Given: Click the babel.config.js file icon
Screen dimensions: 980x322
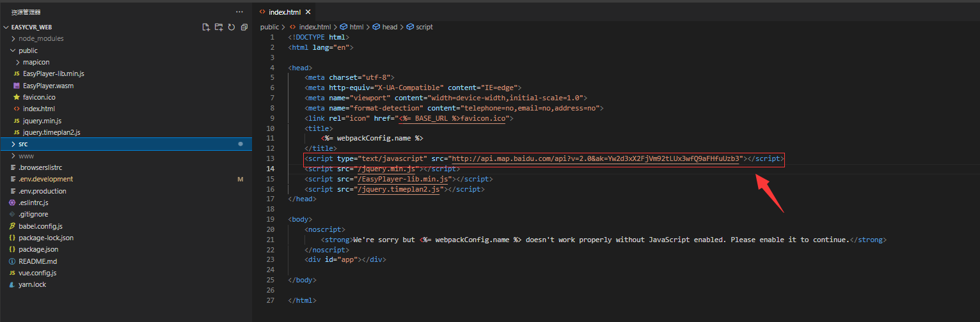Looking at the screenshot, I should [12, 226].
